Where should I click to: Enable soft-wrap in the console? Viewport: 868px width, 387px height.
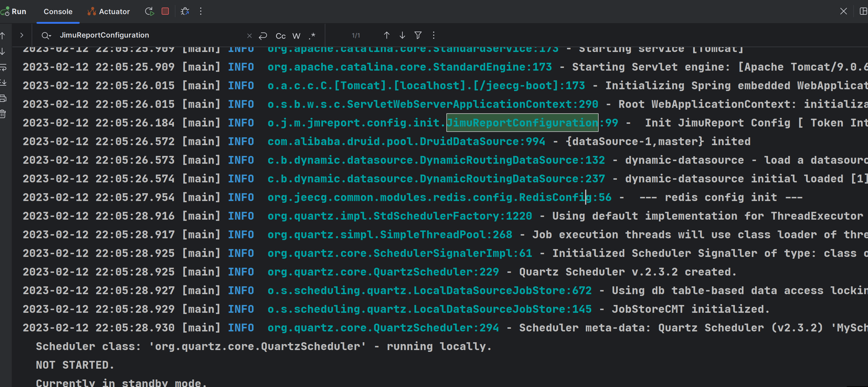pyautogui.click(x=3, y=68)
